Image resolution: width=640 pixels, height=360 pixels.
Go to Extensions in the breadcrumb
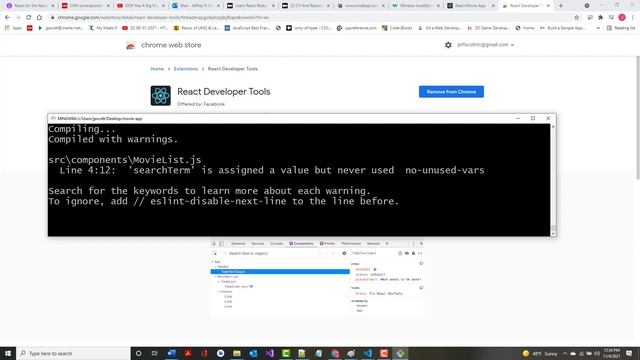pyautogui.click(x=186, y=69)
